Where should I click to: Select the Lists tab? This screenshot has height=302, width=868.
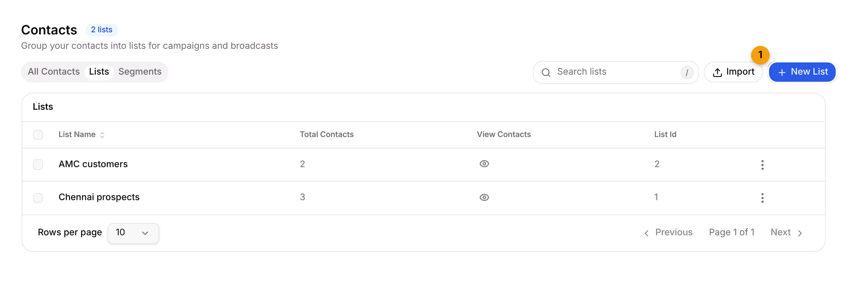[99, 72]
